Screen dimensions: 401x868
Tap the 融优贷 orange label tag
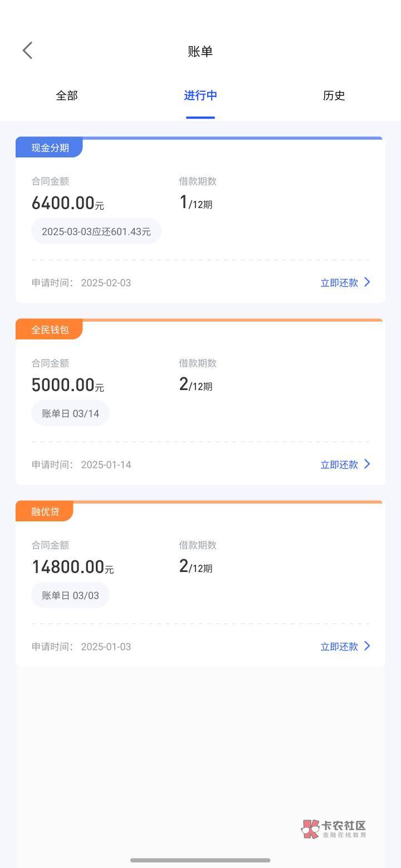pyautogui.click(x=45, y=511)
